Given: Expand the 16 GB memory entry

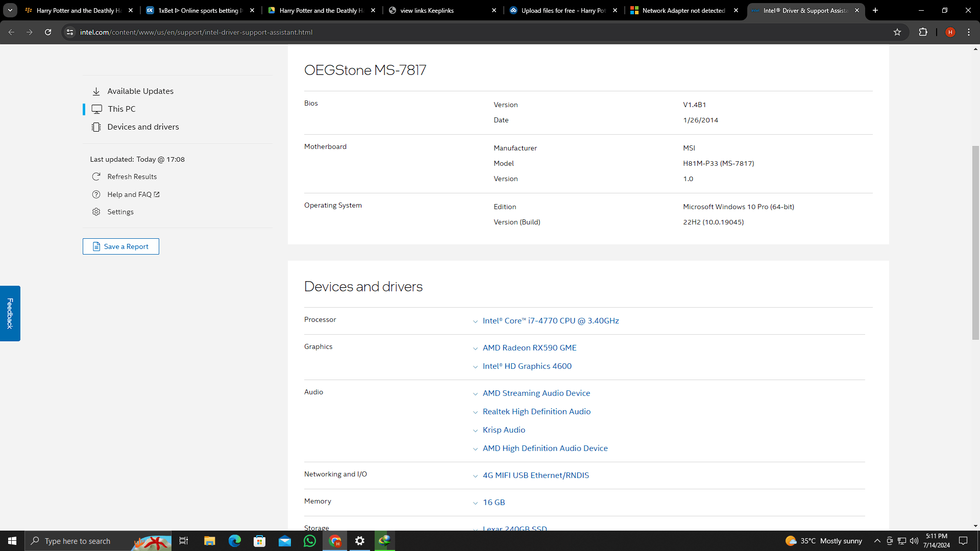Looking at the screenshot, I should (x=494, y=503).
